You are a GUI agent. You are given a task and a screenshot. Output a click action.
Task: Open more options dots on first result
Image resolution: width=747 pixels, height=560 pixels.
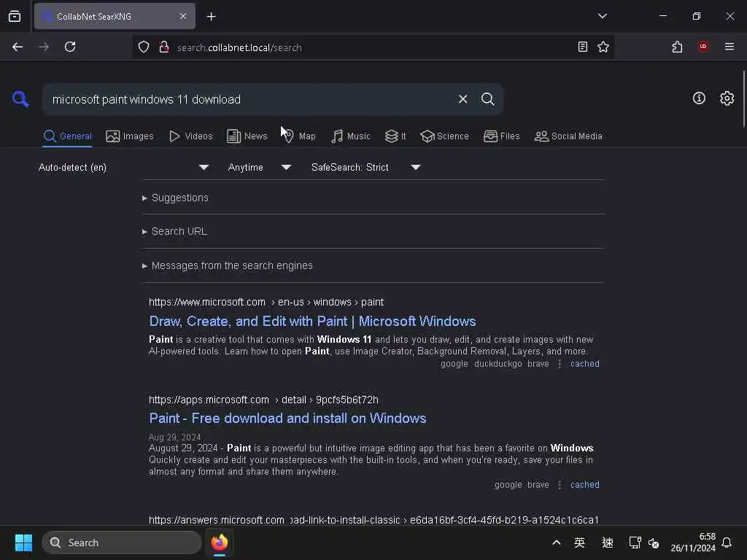tap(560, 364)
